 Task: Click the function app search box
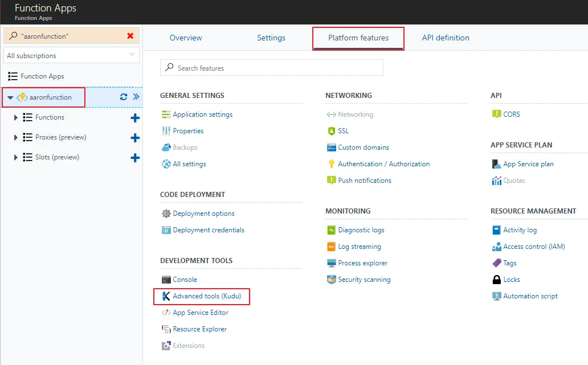[x=71, y=36]
